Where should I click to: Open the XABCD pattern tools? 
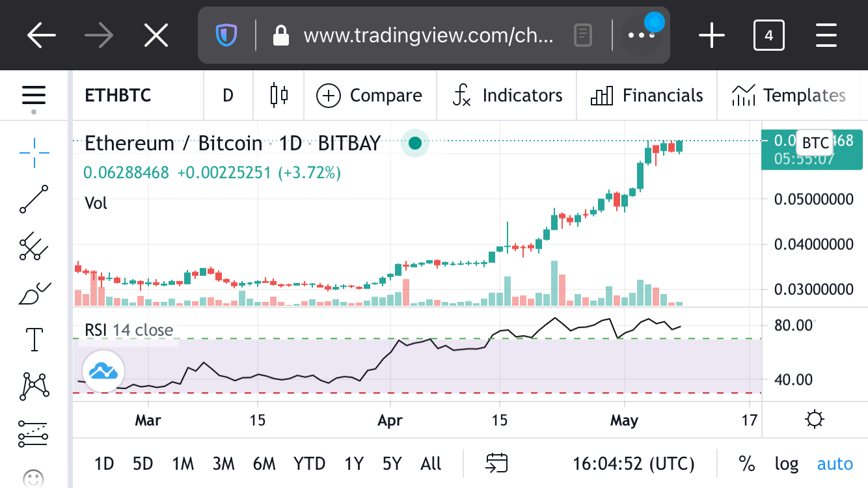coord(34,386)
